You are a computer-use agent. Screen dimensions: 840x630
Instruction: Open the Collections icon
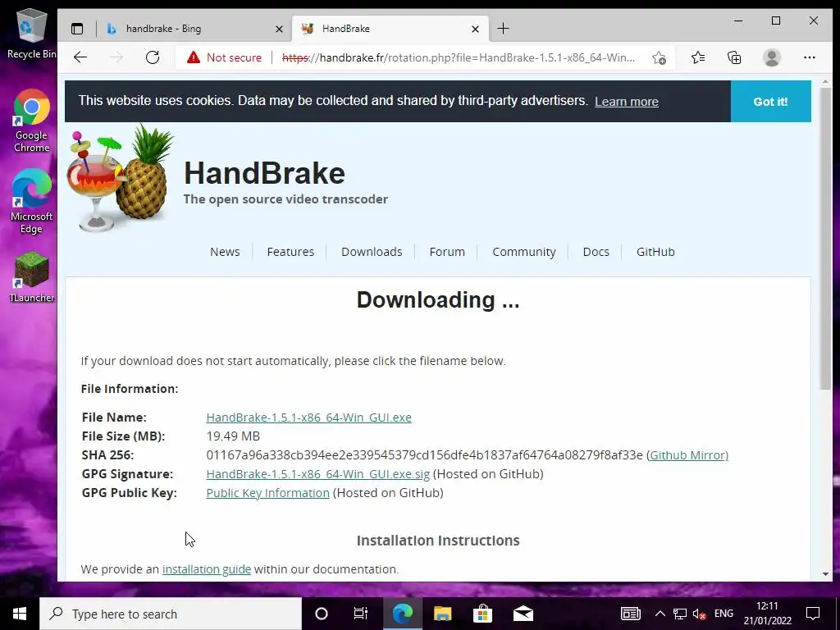(x=734, y=57)
